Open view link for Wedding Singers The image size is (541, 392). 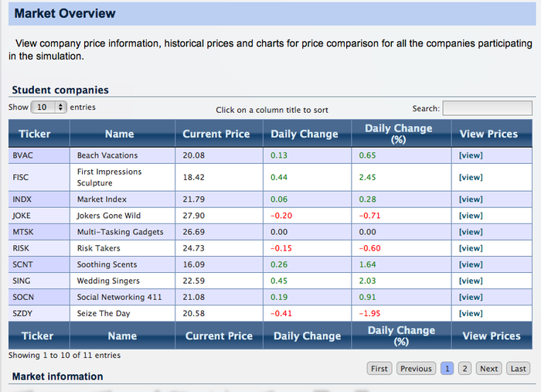(x=471, y=281)
